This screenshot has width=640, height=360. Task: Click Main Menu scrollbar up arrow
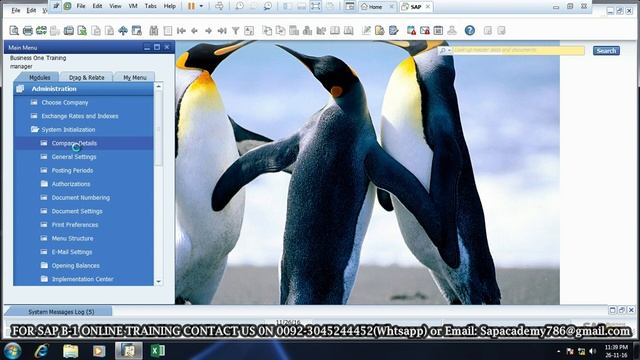point(158,86)
